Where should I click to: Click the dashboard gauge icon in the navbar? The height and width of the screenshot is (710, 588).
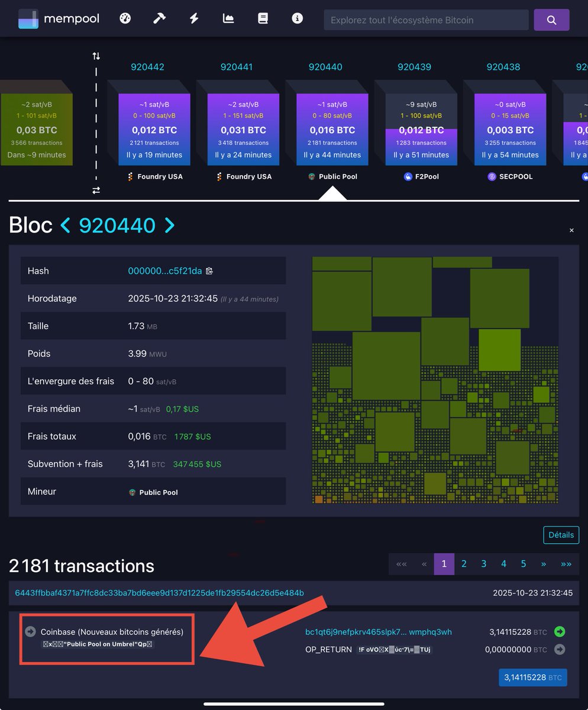(125, 19)
